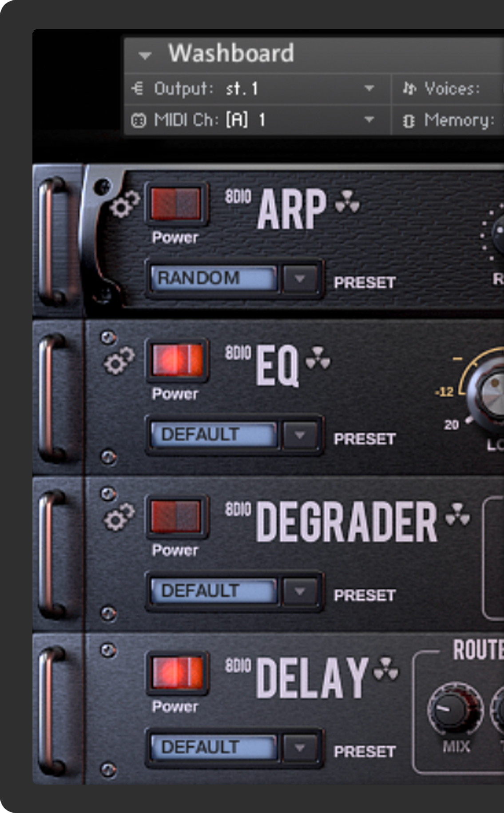Expand the Output st. 1 dropdown
This screenshot has height=813, width=504.
pos(369,88)
